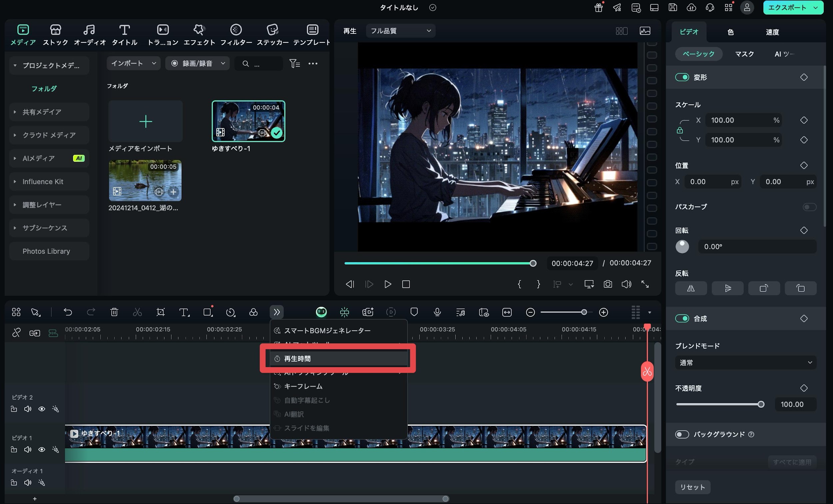Click the scissors split button on playhead
The height and width of the screenshot is (504, 833).
(647, 371)
